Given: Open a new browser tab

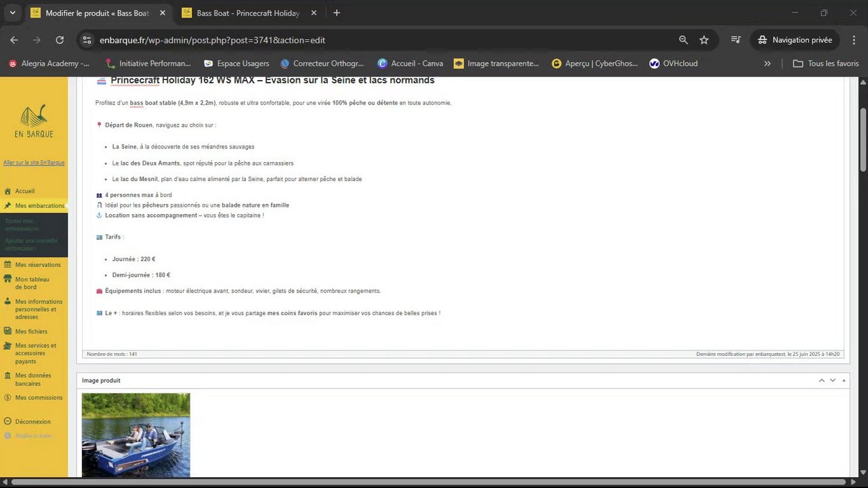Looking at the screenshot, I should pyautogui.click(x=337, y=13).
